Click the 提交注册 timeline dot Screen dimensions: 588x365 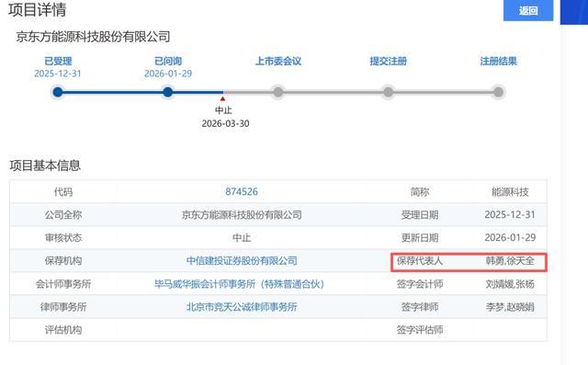pos(388,92)
